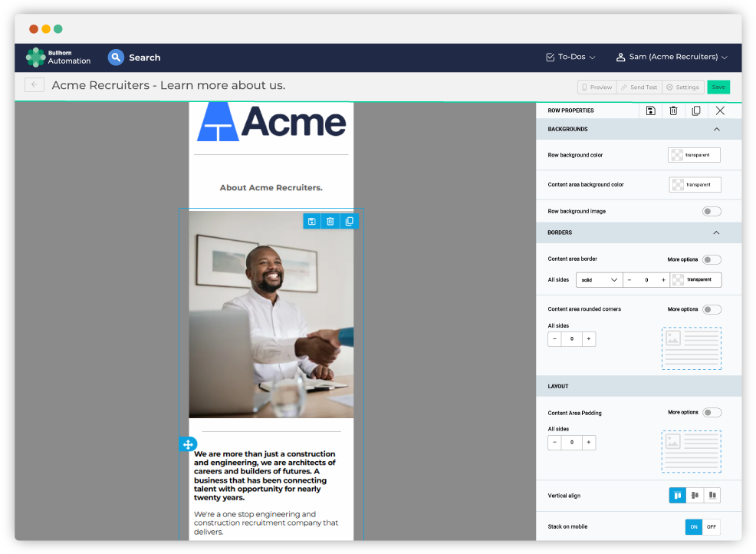The image size is (756, 554).
Task: Increase padding All sides value
Action: click(x=589, y=442)
